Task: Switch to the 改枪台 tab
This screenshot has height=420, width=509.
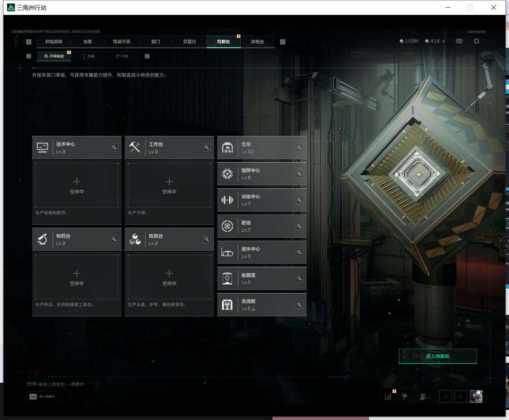Action: (x=258, y=42)
